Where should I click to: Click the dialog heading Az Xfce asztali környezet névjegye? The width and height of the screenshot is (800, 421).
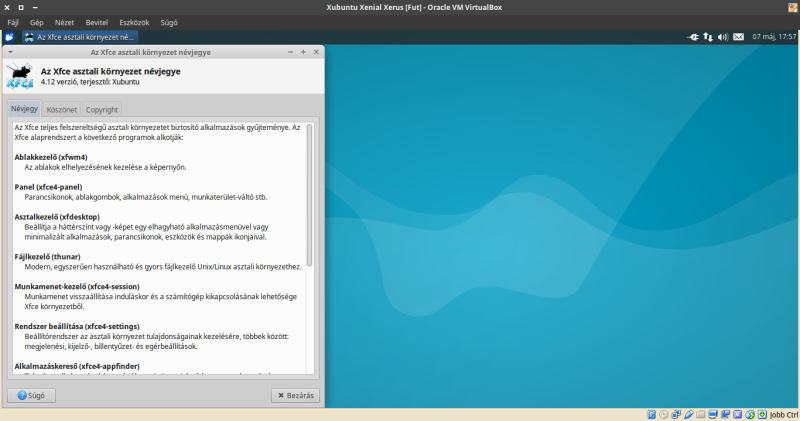(111, 71)
